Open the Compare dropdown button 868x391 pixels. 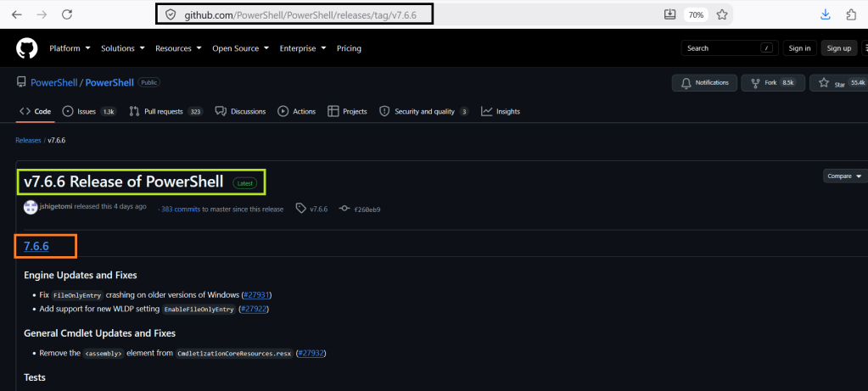[x=845, y=176]
